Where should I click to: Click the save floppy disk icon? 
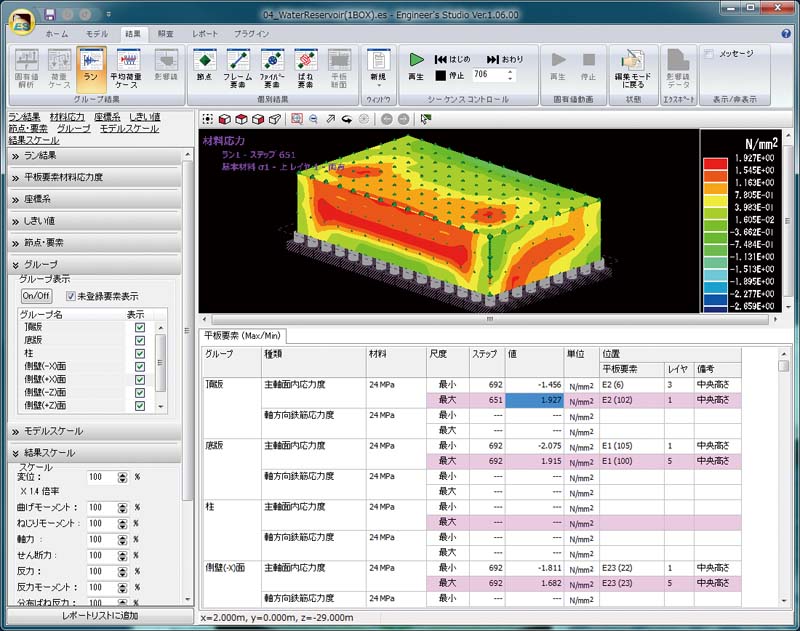49,14
